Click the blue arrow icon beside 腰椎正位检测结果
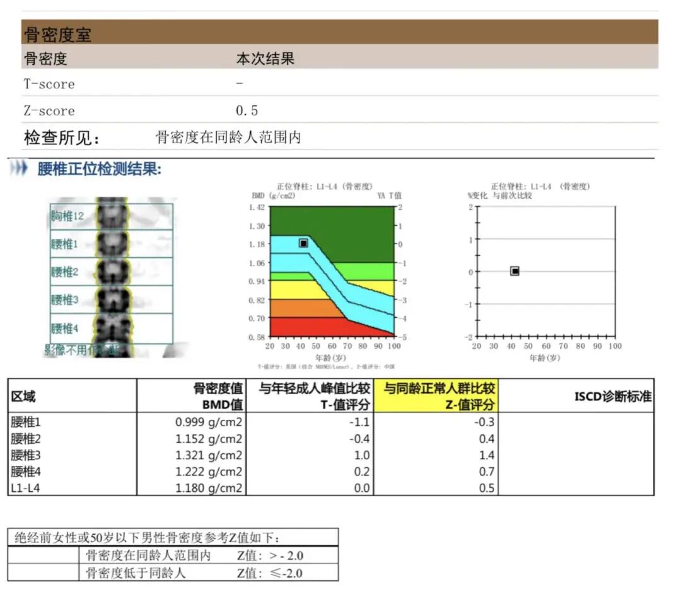This screenshot has height=616, width=681. point(19,168)
